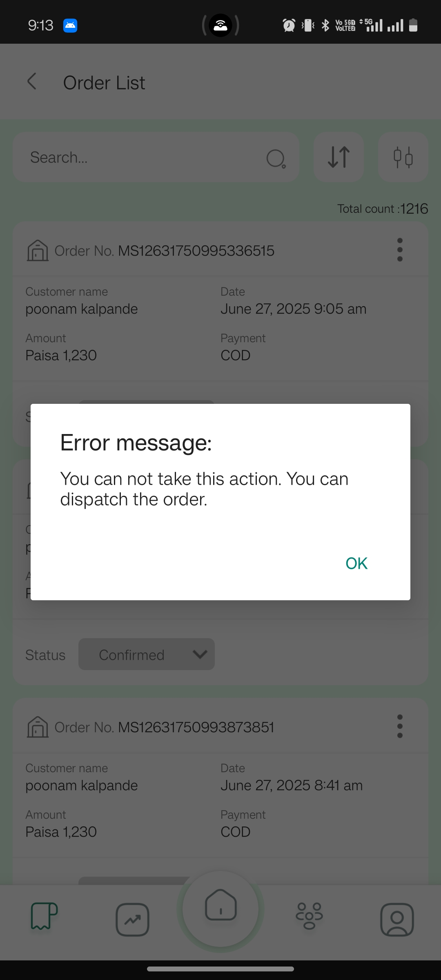
Task: Tap the alarm icon in status bar
Action: coord(289,25)
